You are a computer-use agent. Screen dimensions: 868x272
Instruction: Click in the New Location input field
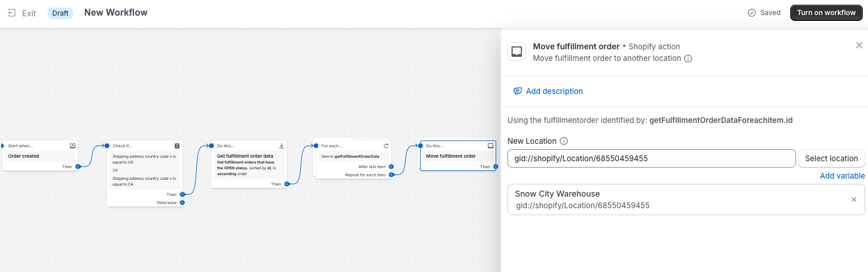click(651, 158)
